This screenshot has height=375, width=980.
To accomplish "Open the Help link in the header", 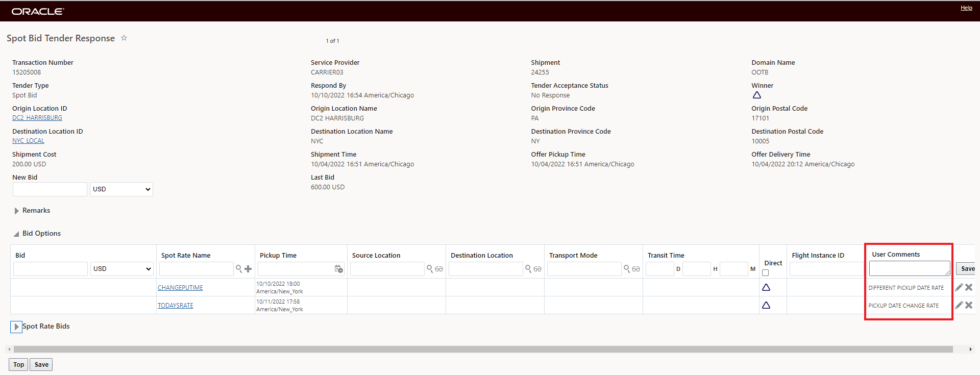I will click(x=966, y=8).
